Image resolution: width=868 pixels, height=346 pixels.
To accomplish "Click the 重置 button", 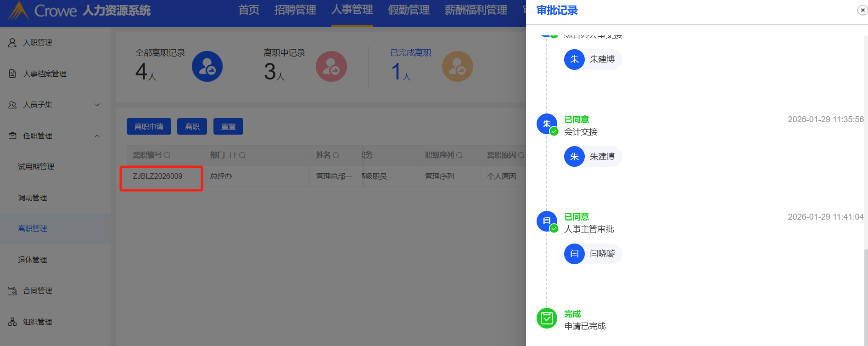I will click(x=228, y=126).
